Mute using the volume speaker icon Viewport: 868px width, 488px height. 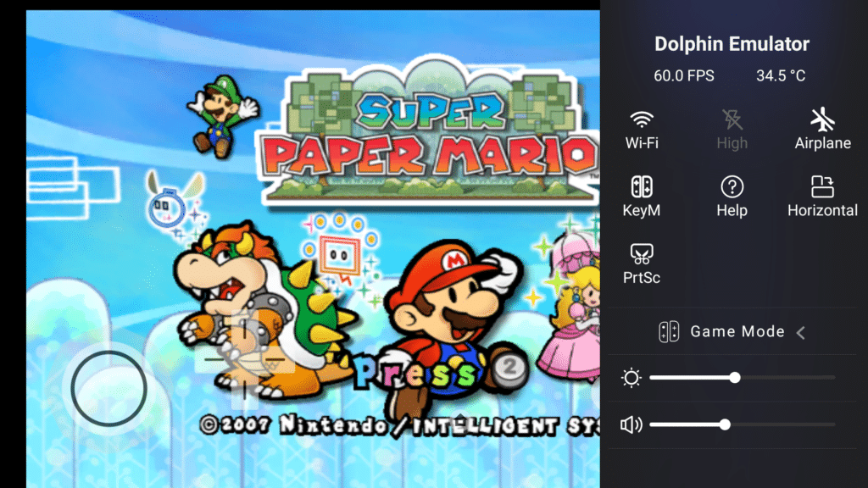(632, 425)
